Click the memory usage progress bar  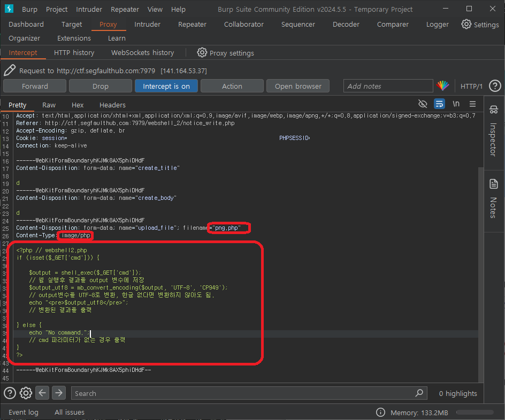tap(475, 413)
